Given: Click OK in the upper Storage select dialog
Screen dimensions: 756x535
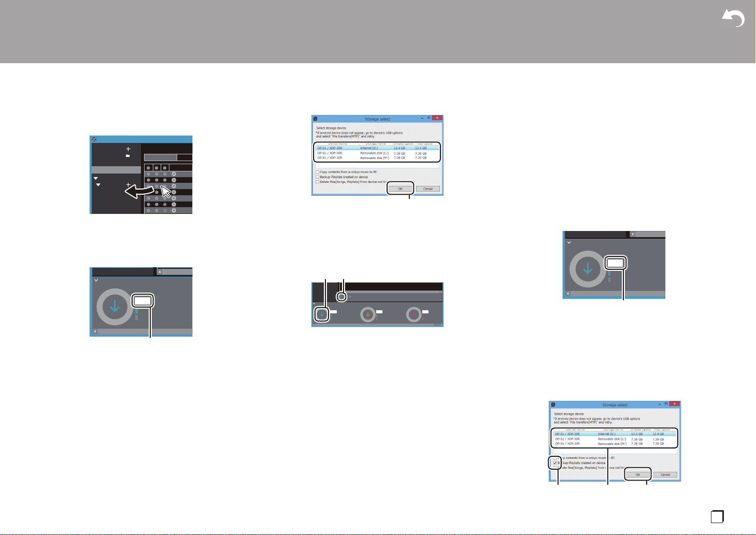Looking at the screenshot, I should (x=401, y=189).
